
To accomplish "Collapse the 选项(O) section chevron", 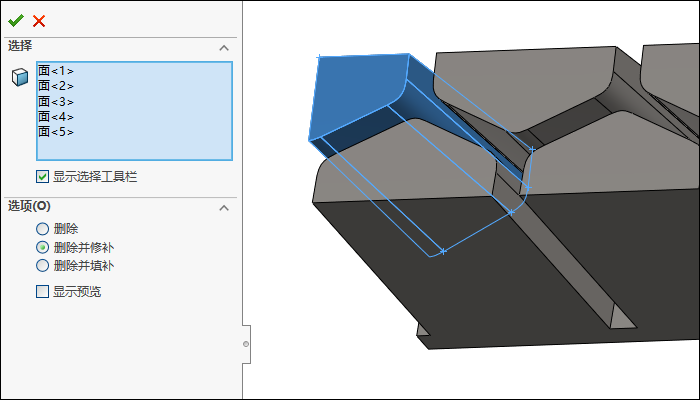I will [x=224, y=208].
